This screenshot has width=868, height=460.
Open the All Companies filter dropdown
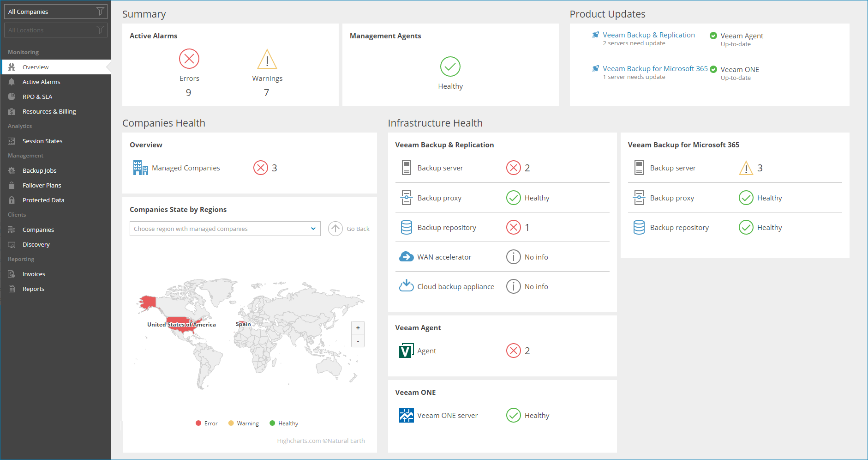pyautogui.click(x=55, y=12)
